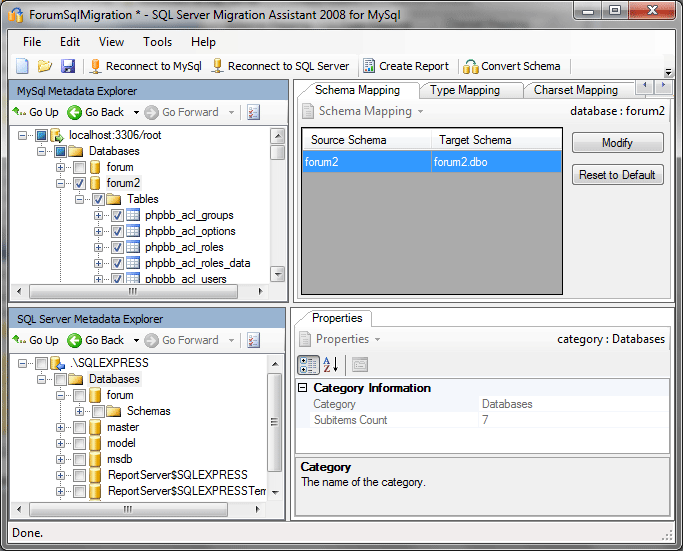Click Go Back in MySql Metadata Explorer

[96, 112]
